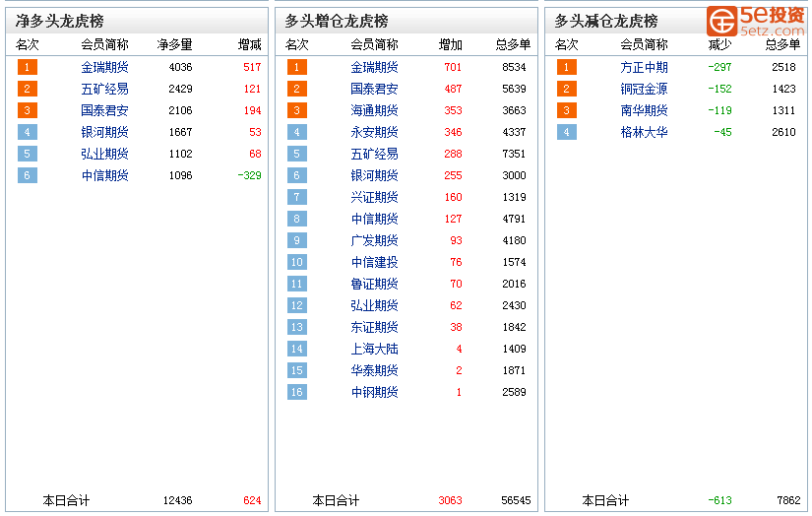Open 中信期货 in the 多头增仓龙虎榜 table
Screen dimensions: 812x516
[374, 219]
